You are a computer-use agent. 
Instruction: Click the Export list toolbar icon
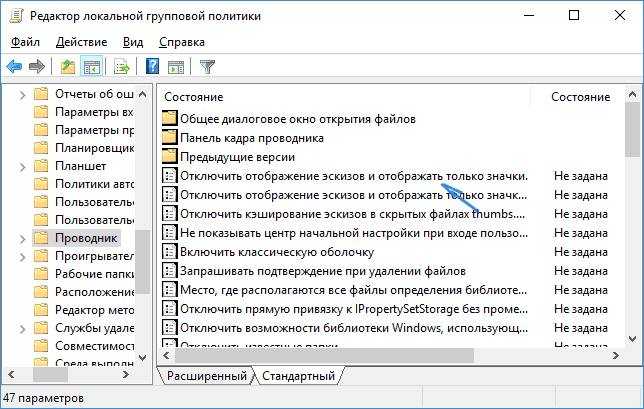click(x=122, y=67)
